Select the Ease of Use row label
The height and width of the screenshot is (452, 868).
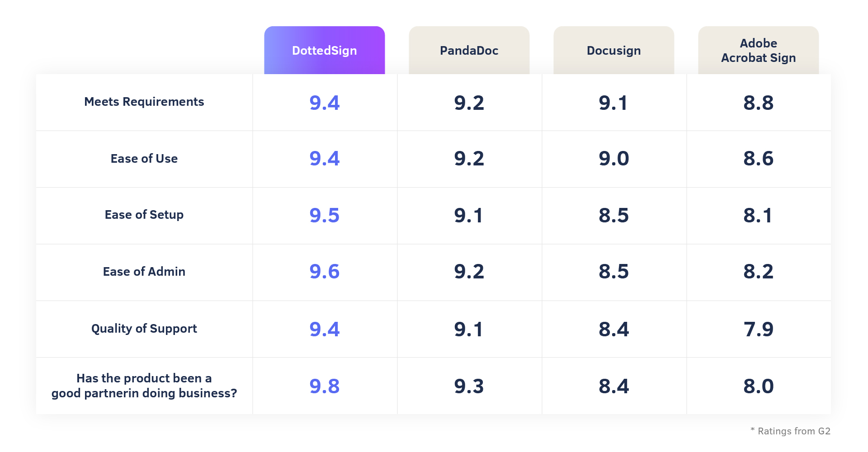point(144,159)
